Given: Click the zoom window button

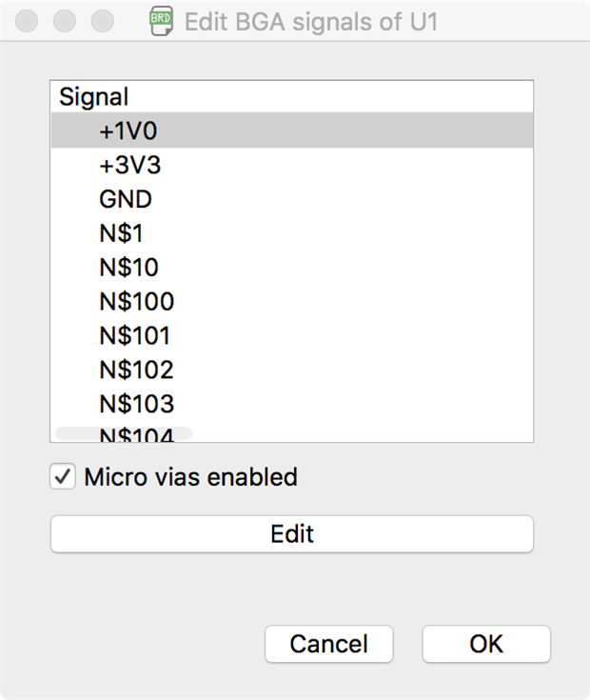Looking at the screenshot, I should point(102,21).
